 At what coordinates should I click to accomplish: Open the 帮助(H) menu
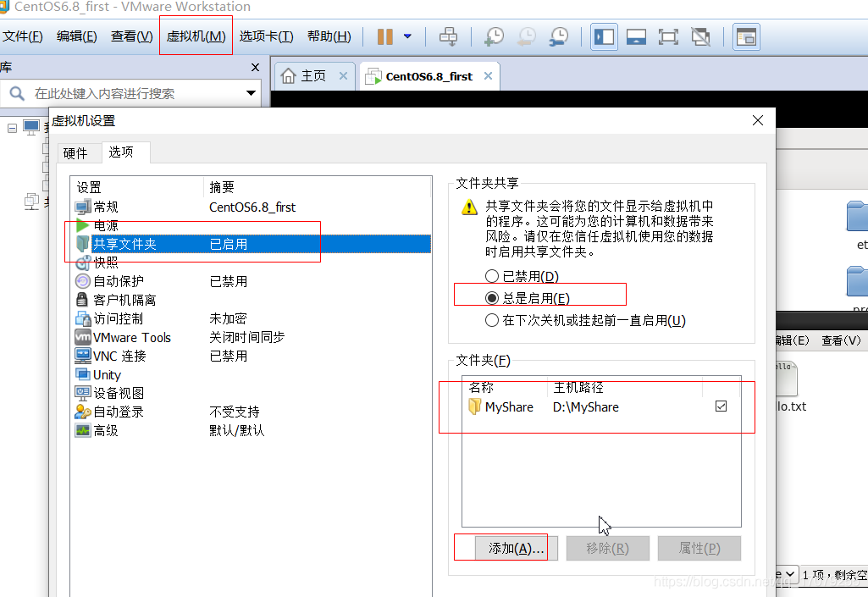[x=329, y=36]
